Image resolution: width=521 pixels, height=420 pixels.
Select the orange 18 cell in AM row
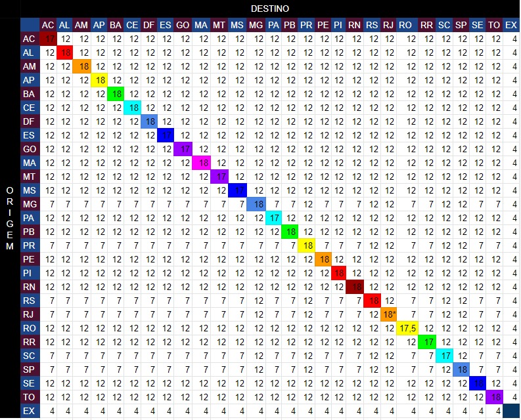82,66
